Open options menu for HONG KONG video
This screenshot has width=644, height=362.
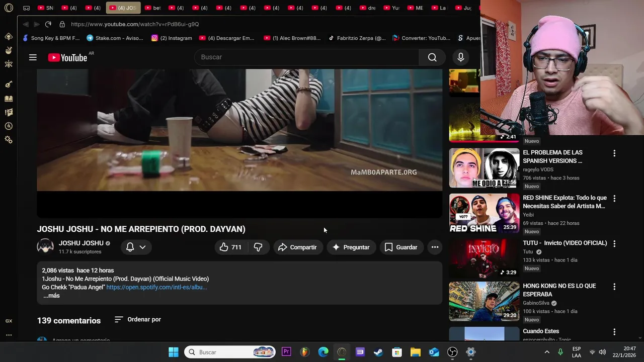tap(614, 287)
